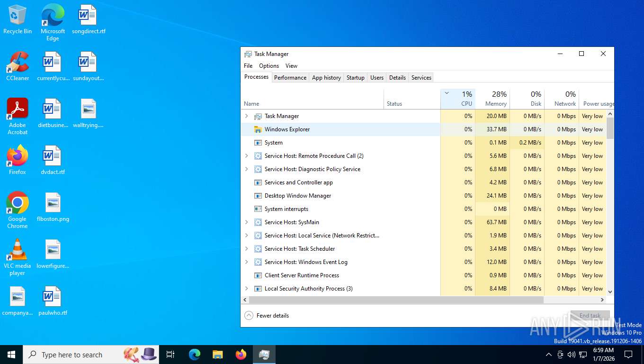Click Fewer details button

(267, 316)
